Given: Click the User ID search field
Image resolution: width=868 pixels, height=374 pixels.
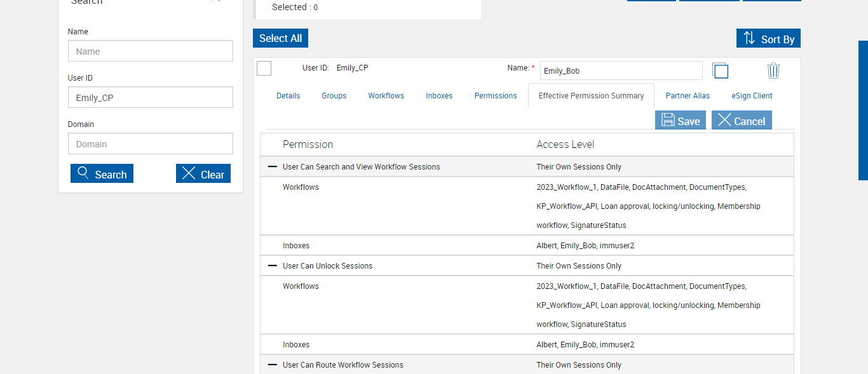Looking at the screenshot, I should click(151, 98).
